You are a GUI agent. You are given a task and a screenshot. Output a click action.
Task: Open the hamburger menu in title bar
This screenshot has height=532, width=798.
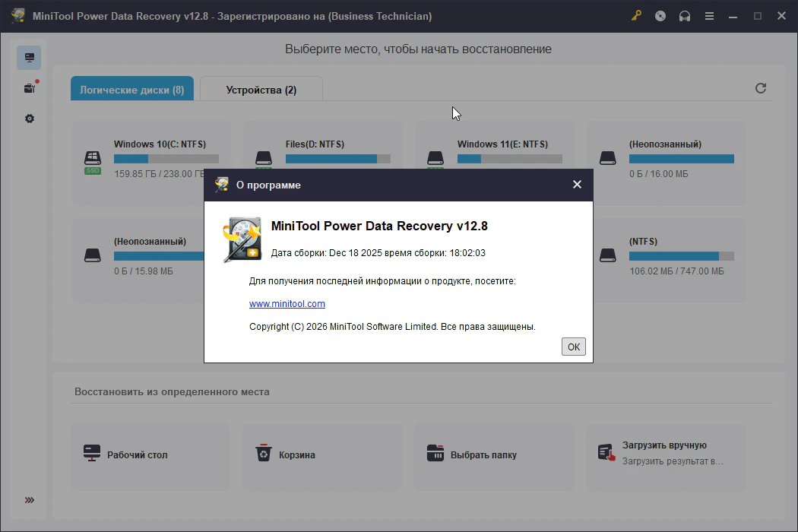coord(709,16)
